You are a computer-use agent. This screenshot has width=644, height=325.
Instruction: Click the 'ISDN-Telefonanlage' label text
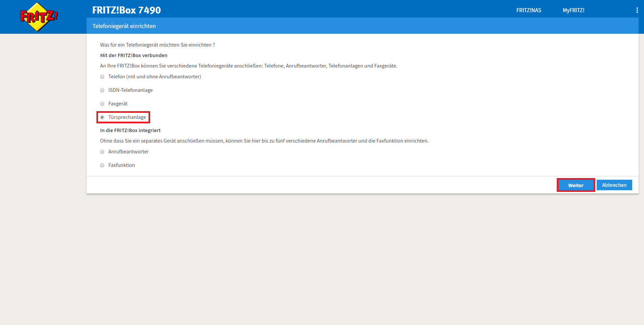[130, 90]
